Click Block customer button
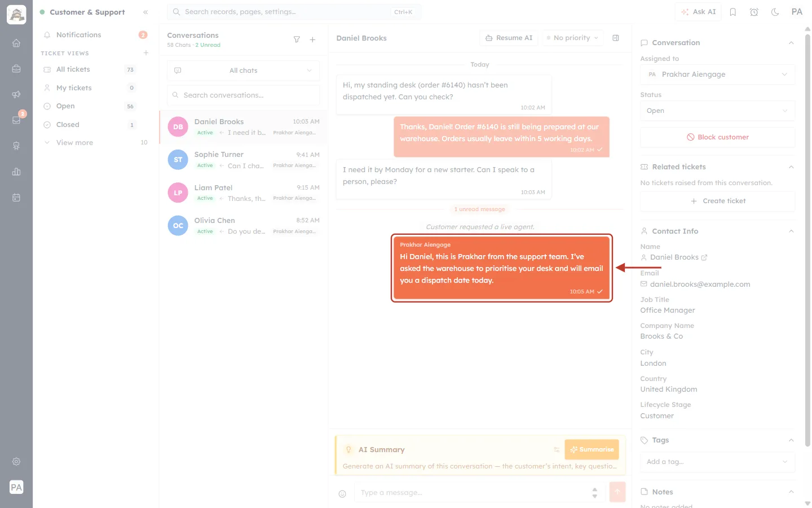 pyautogui.click(x=718, y=137)
